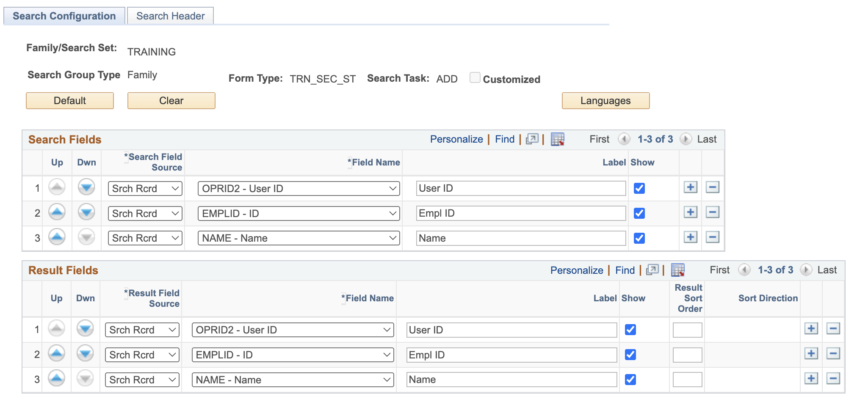Move User ID result field down
The width and height of the screenshot is (868, 402).
click(x=85, y=329)
